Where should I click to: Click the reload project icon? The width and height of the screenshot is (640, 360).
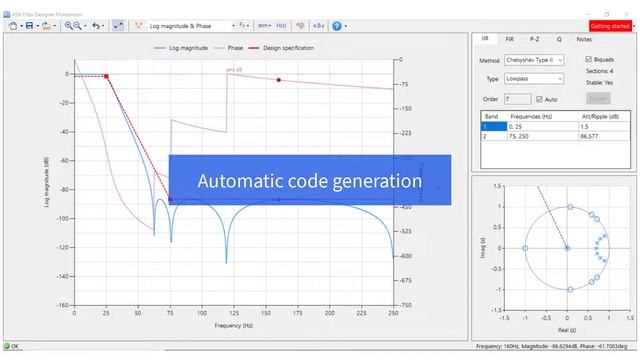point(46,26)
